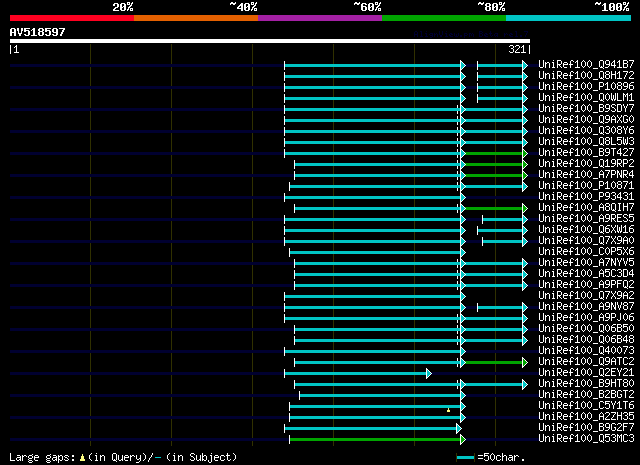Select the UniRef100_P10871 label
640x465 pixels.
(x=586, y=185)
